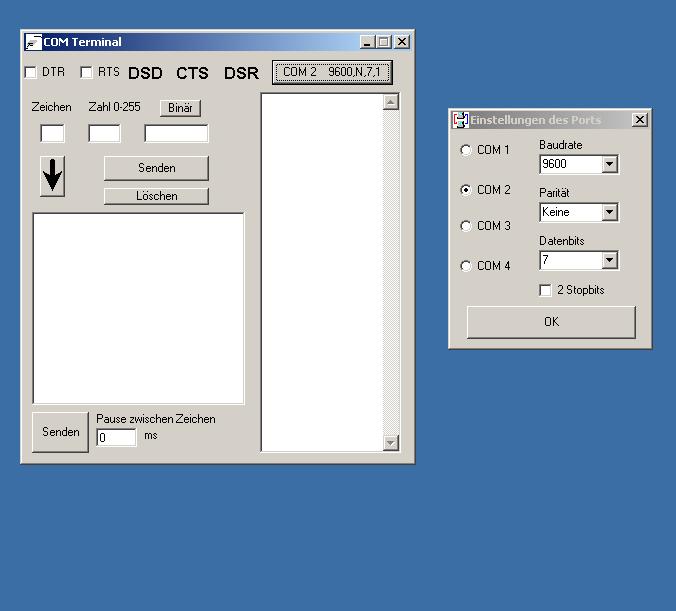
Task: Minimize the COM Terminal window
Action: pyautogui.click(x=367, y=42)
